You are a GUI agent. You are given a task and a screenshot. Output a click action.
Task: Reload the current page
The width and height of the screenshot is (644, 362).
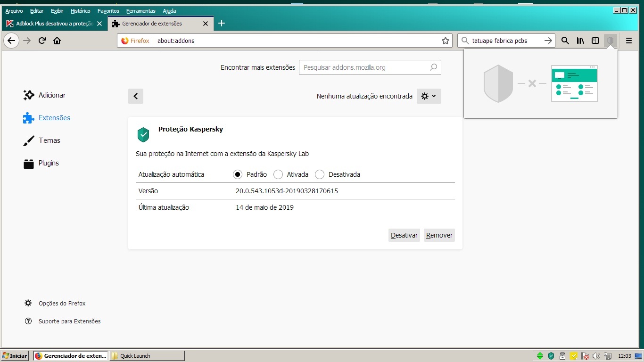[42, 41]
